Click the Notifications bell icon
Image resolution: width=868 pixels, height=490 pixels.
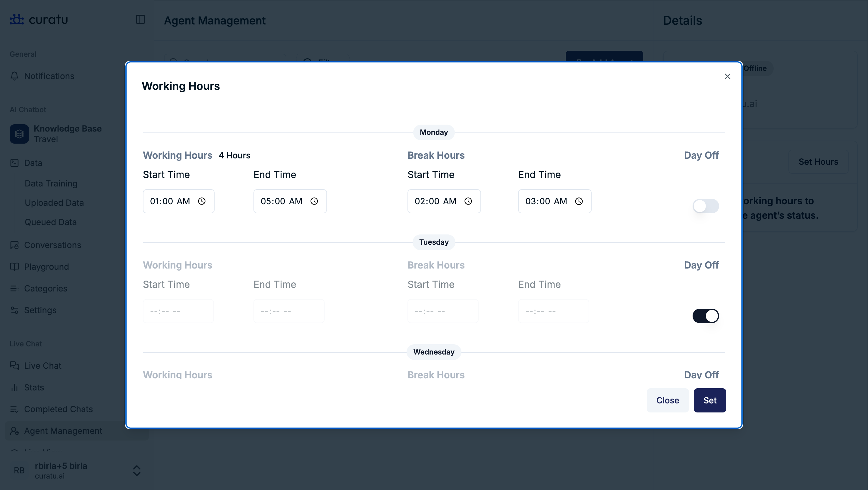tap(14, 76)
